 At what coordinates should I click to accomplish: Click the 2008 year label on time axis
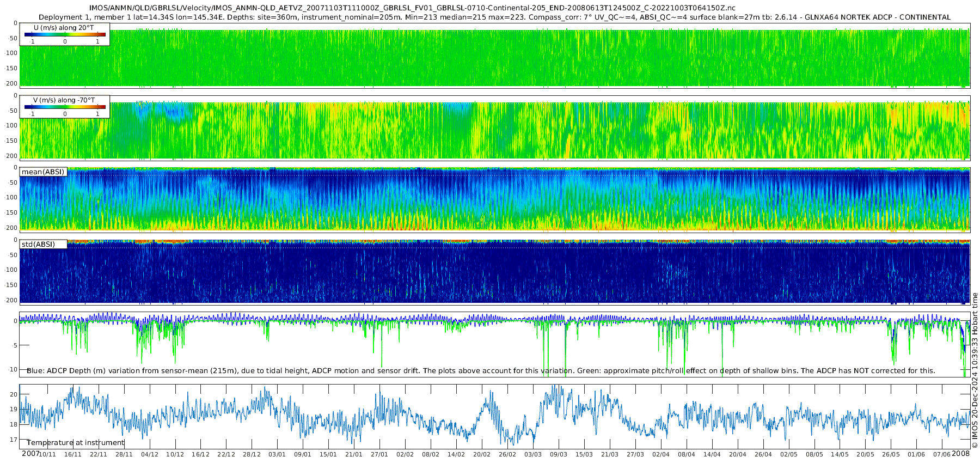click(960, 454)
